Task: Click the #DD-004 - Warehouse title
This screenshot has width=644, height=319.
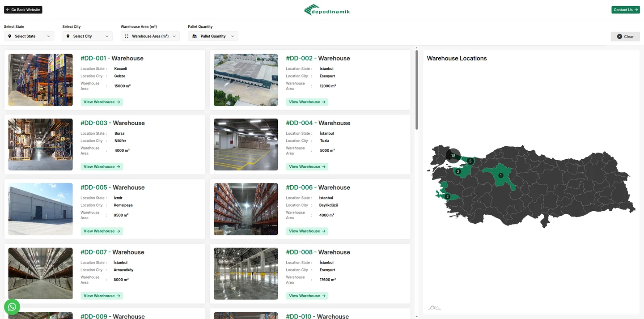Action: [x=318, y=123]
